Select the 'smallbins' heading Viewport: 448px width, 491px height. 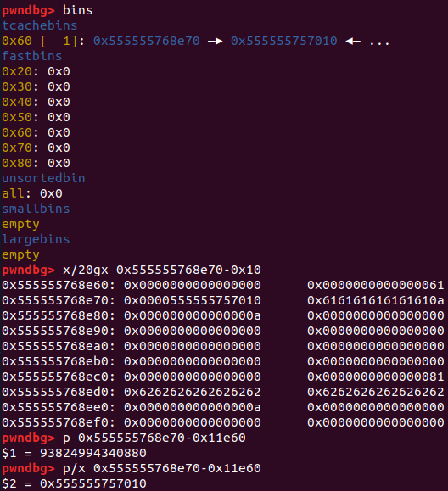[x=36, y=209]
